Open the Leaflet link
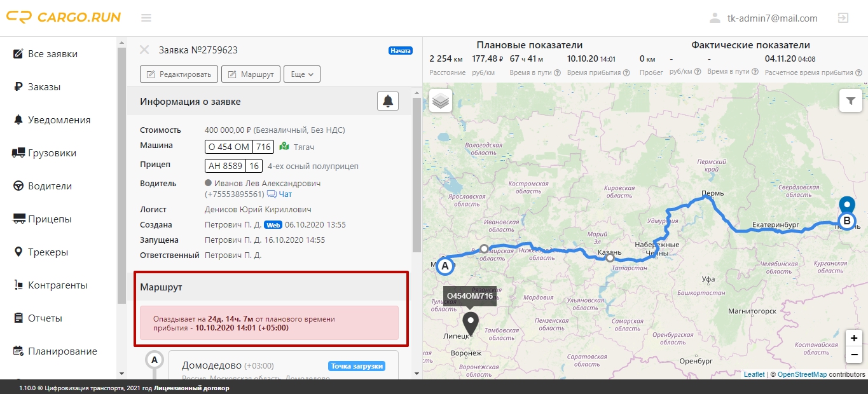Viewport: 868px width, 394px height. pos(754,374)
